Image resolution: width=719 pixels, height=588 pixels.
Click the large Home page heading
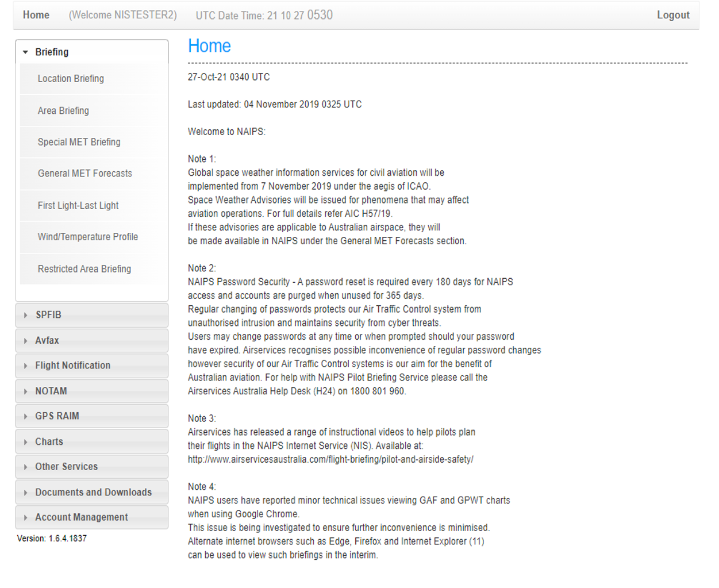209,46
